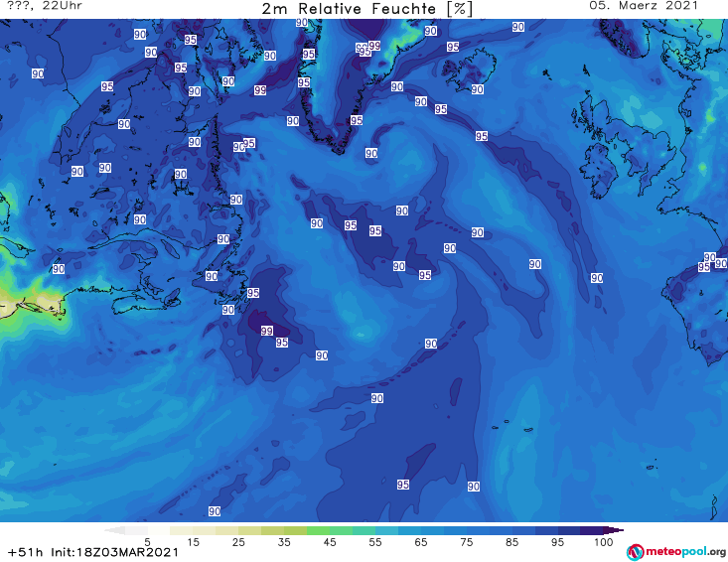
Task: Open the meteopool.org text link
Action: point(685,551)
